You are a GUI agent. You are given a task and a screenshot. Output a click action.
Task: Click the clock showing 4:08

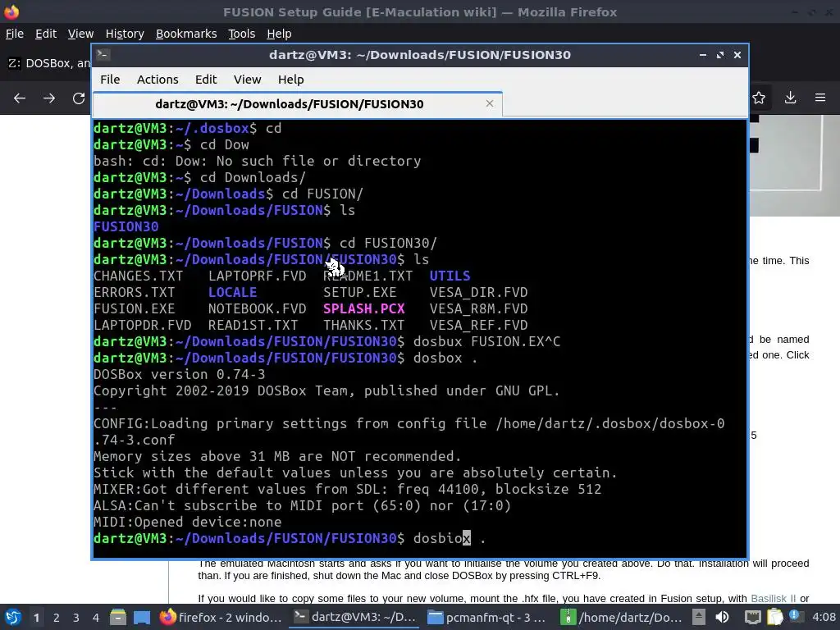point(824,617)
